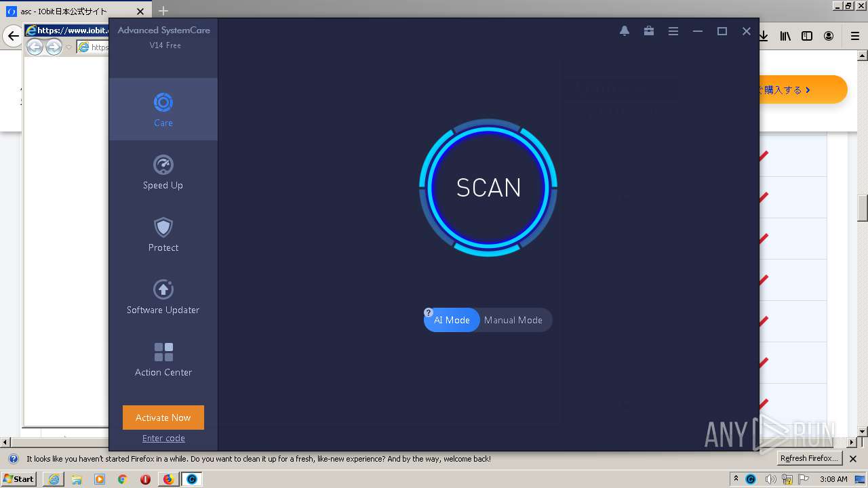
Task: Switch to Advanced SystemCare taskbar button
Action: 191,479
